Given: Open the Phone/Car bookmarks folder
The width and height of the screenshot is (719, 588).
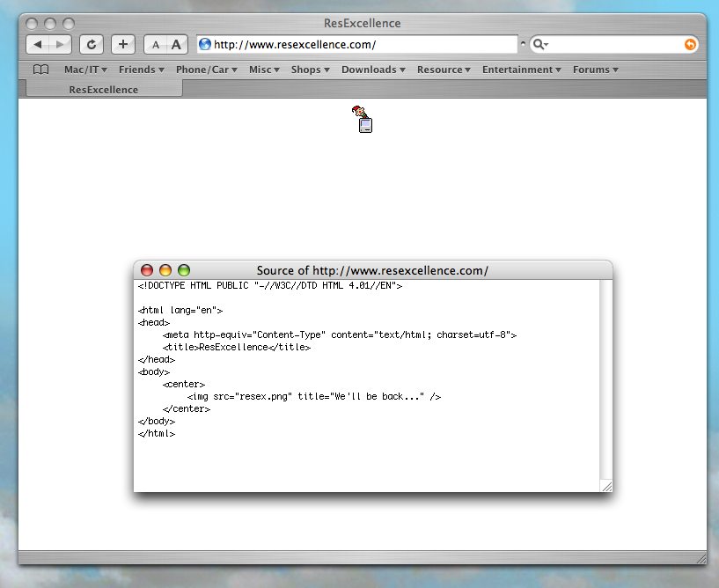Looking at the screenshot, I should (206, 70).
